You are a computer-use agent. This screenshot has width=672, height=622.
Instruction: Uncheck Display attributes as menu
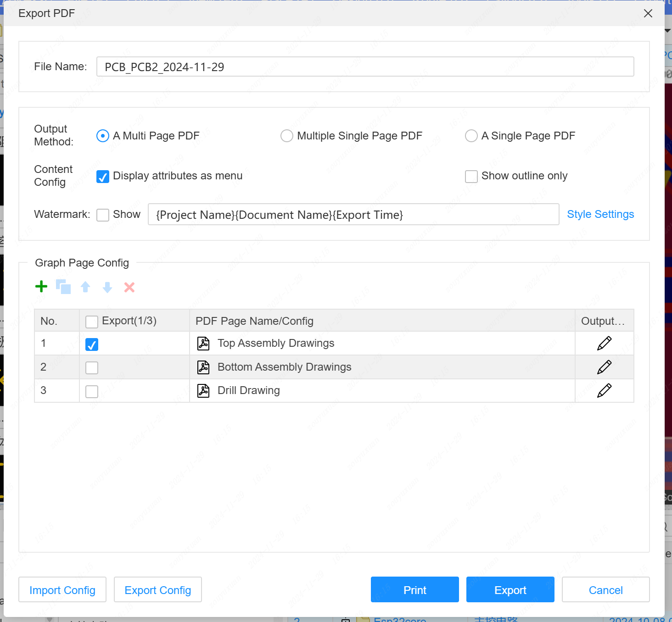point(103,177)
